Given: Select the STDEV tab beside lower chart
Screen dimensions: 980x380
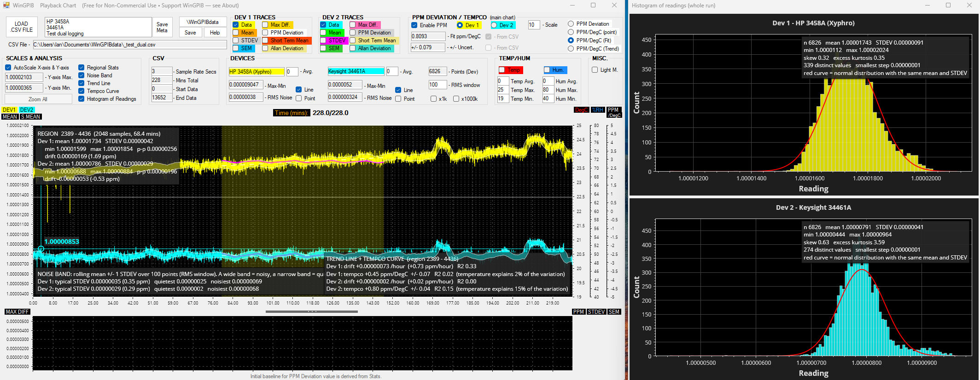Looking at the screenshot, I should click(x=596, y=312).
